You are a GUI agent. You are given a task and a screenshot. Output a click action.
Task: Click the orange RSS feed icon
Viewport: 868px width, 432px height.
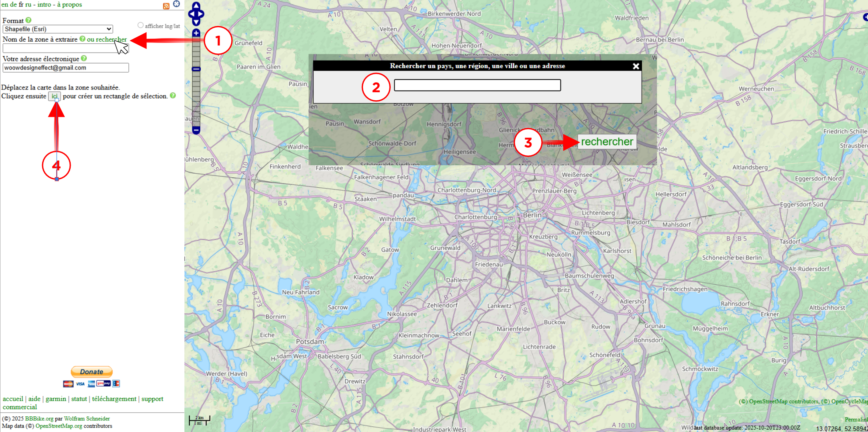[166, 6]
